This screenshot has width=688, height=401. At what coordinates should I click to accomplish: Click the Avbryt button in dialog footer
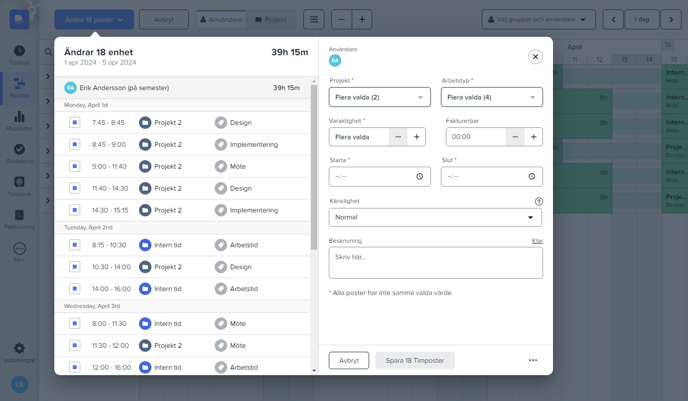(348, 360)
